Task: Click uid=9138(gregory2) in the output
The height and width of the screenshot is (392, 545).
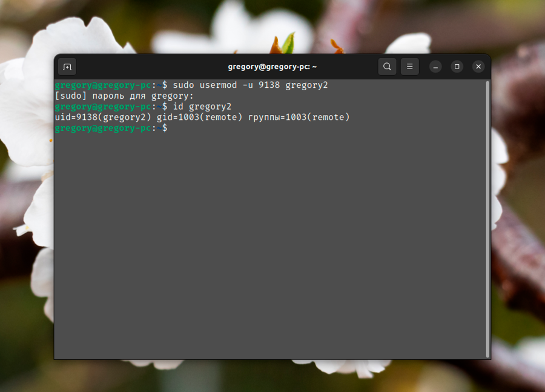Action: point(103,118)
